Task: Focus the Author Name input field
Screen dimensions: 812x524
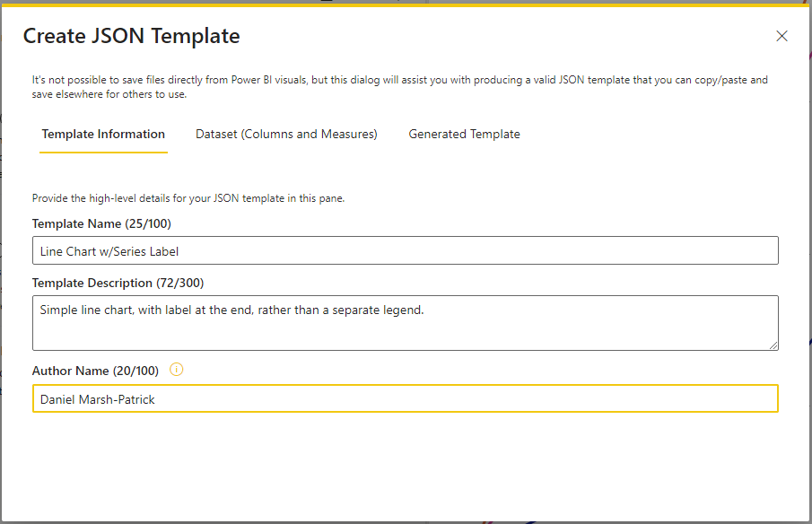Action: (405, 398)
